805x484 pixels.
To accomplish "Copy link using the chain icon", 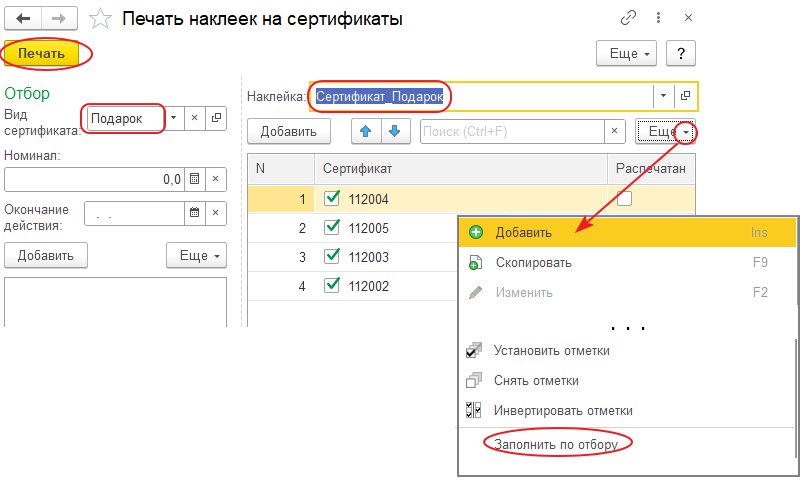I will tap(628, 18).
